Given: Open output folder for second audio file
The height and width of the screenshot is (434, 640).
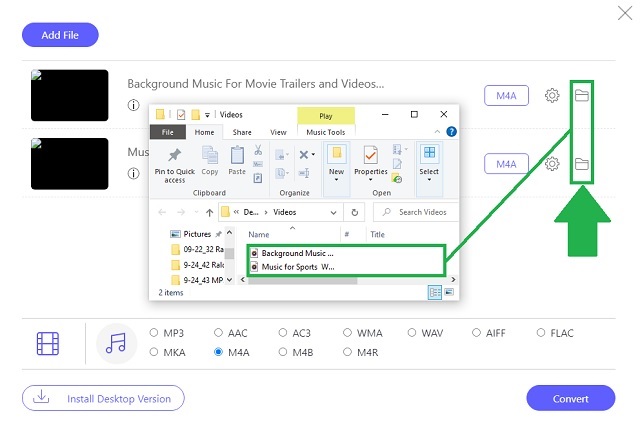Looking at the screenshot, I should click(582, 164).
